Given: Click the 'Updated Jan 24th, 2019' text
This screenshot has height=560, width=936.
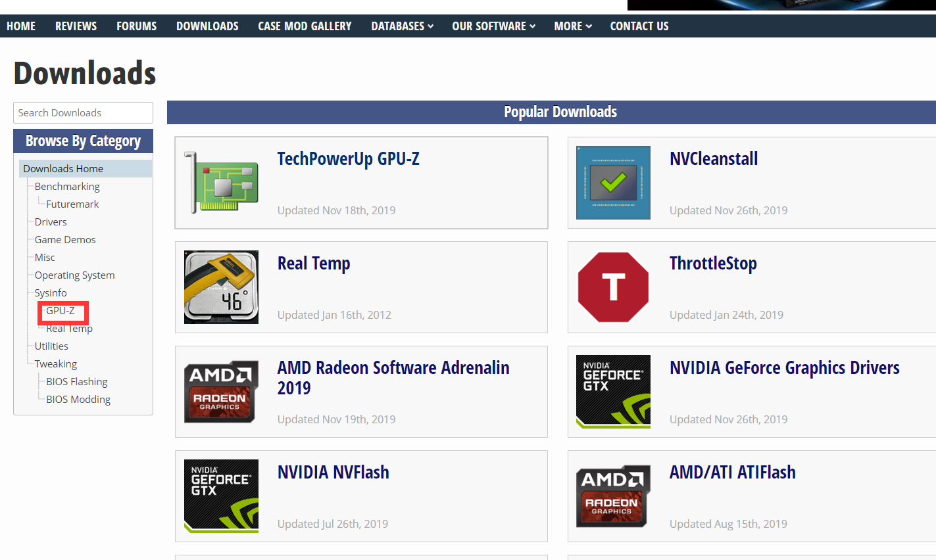Looking at the screenshot, I should click(726, 315).
